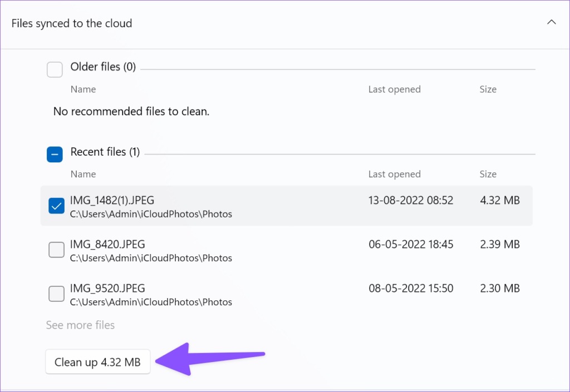Click the Files synced to the cloud header

(x=71, y=23)
